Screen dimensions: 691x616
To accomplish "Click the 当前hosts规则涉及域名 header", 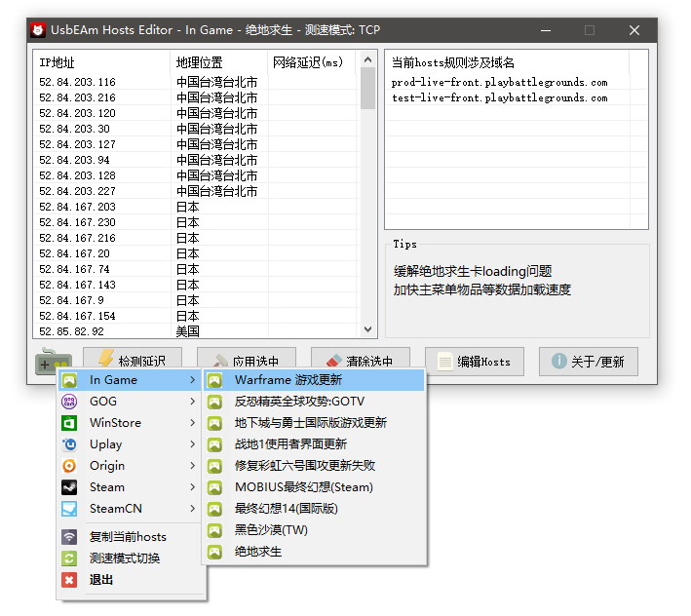I will click(508, 62).
